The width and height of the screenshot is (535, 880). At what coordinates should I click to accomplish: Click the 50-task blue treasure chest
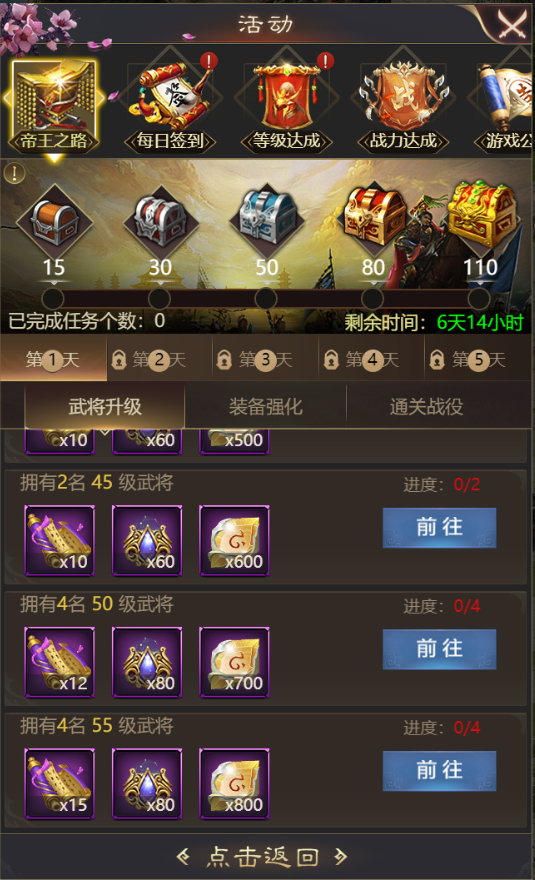pos(267,218)
